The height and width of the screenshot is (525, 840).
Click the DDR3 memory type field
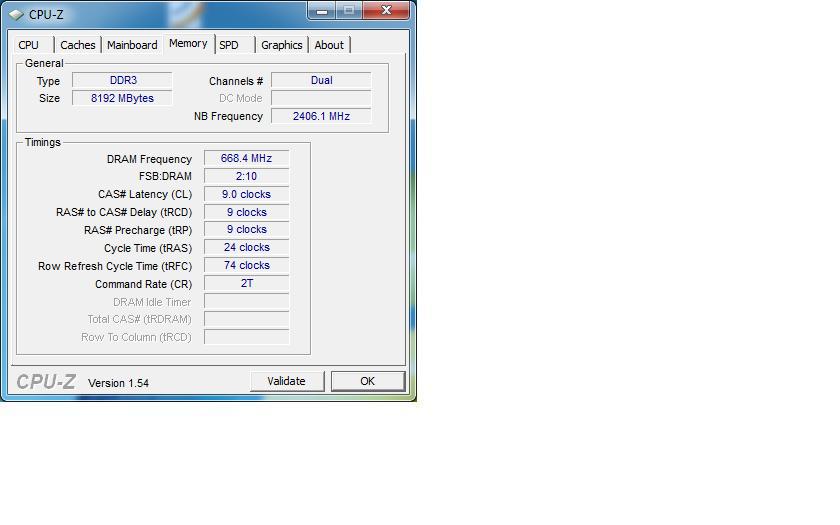click(x=122, y=80)
